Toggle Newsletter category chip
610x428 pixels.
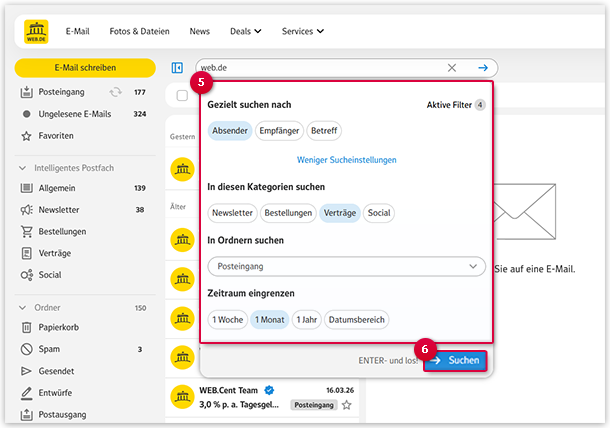232,213
